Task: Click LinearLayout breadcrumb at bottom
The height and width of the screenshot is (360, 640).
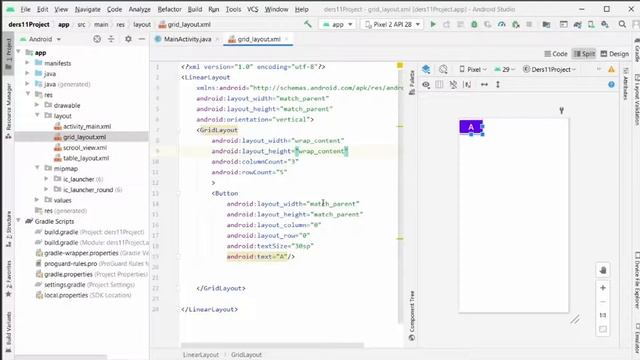Action: coord(200,355)
